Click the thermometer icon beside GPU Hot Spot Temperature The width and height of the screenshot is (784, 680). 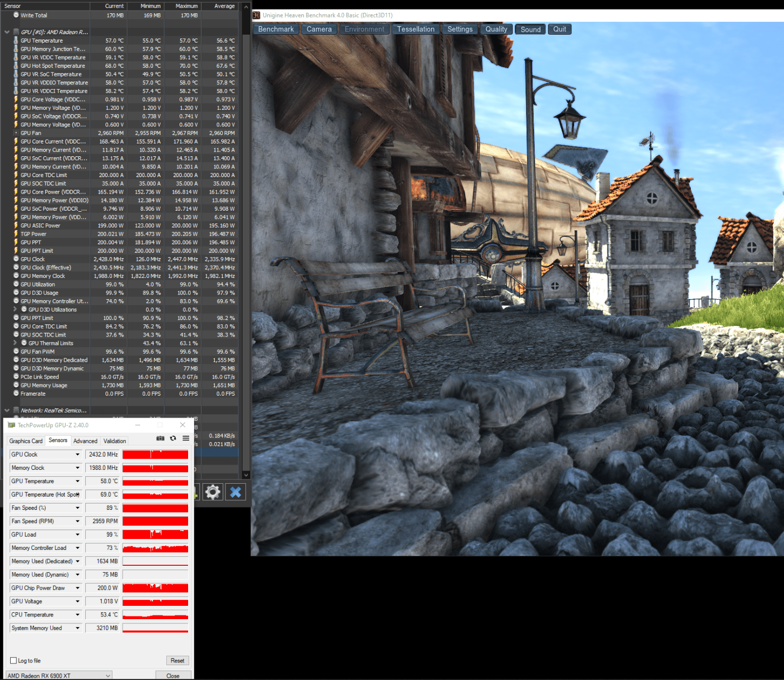[16, 66]
